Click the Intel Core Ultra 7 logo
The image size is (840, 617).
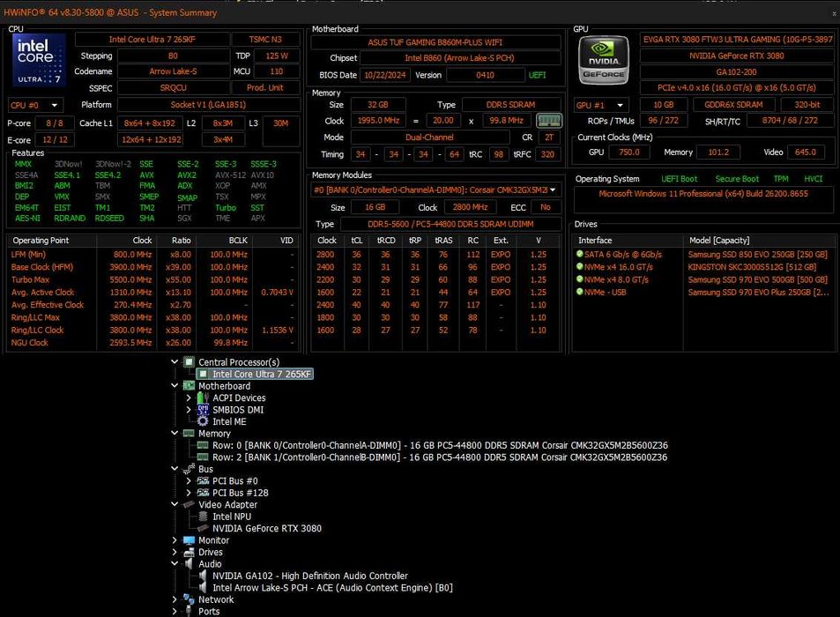tap(39, 60)
